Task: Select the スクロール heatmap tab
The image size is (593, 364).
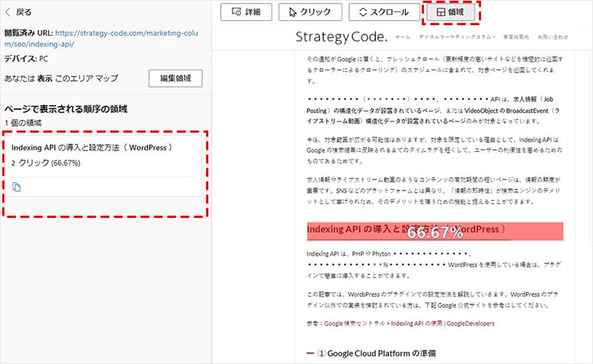Action: [383, 12]
